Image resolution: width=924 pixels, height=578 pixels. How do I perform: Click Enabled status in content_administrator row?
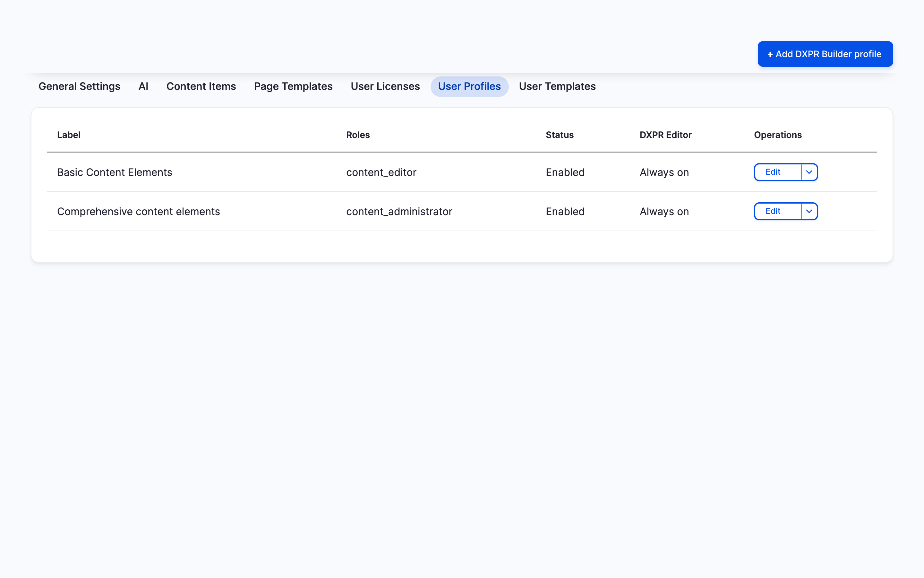pos(565,211)
